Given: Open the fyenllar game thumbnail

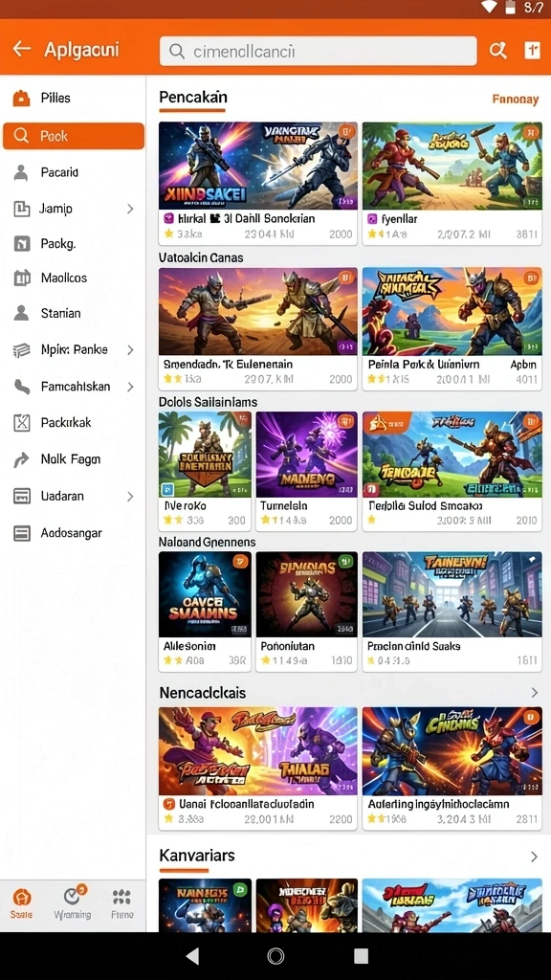Looking at the screenshot, I should [x=452, y=166].
